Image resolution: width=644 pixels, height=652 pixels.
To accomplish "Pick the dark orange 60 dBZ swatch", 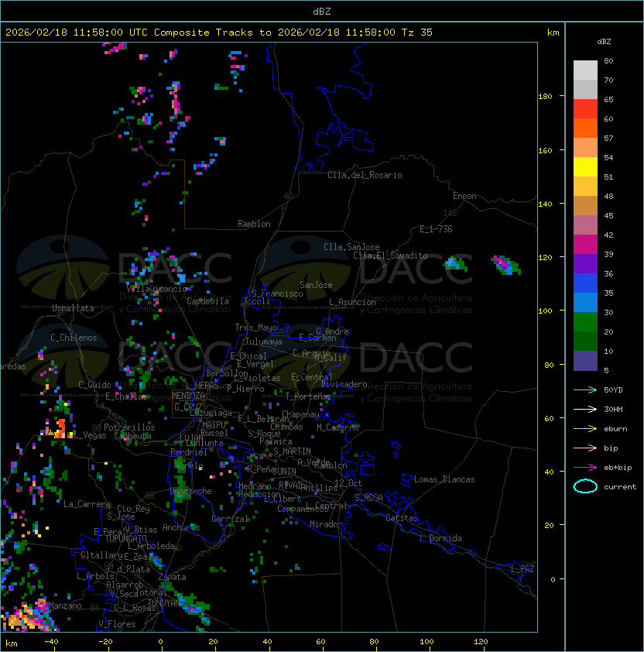I will (585, 128).
